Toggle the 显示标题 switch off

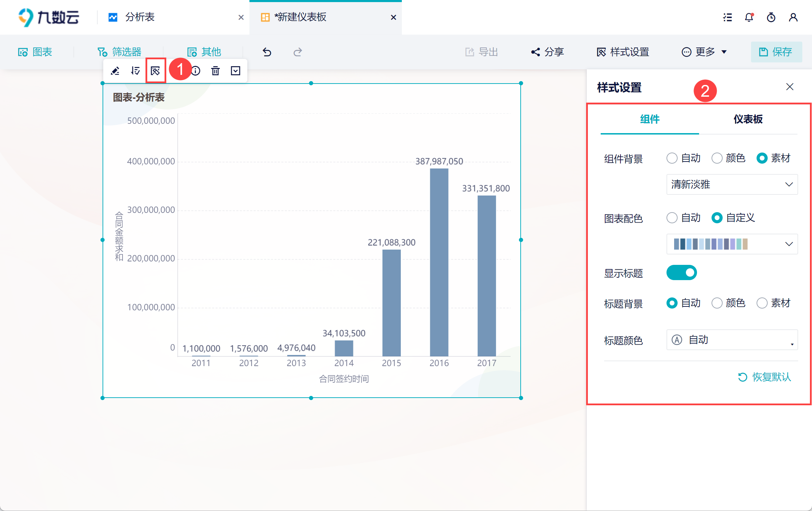click(x=681, y=273)
